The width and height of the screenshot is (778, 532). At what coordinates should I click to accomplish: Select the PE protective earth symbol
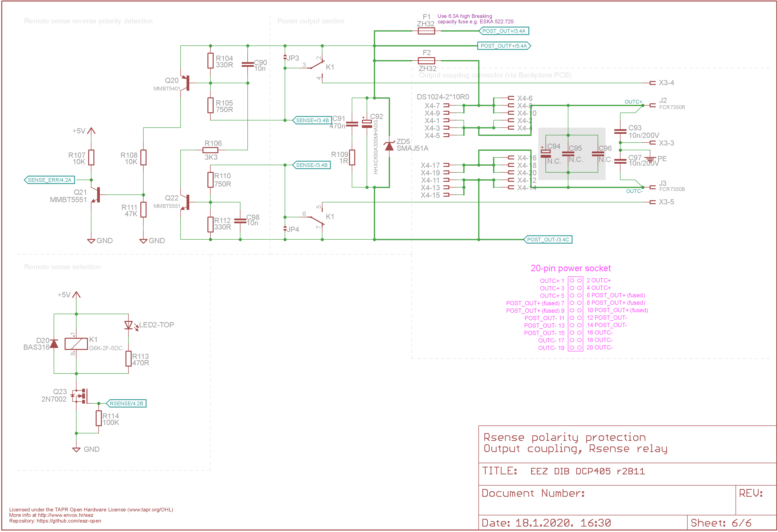tap(650, 159)
